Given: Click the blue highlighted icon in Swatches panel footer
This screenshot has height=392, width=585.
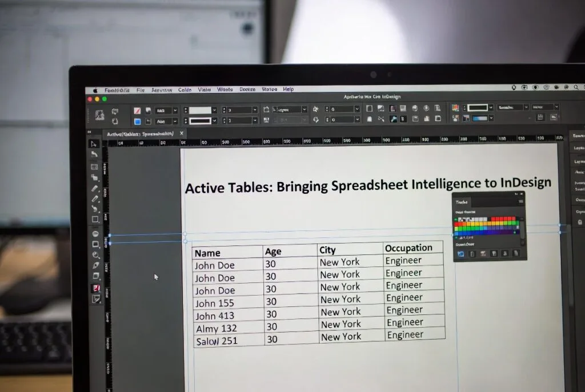Looking at the screenshot, I should pos(461,254).
